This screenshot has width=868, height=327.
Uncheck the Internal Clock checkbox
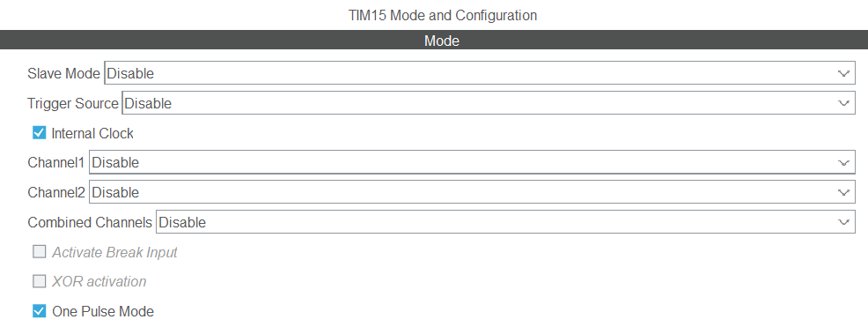pos(40,133)
